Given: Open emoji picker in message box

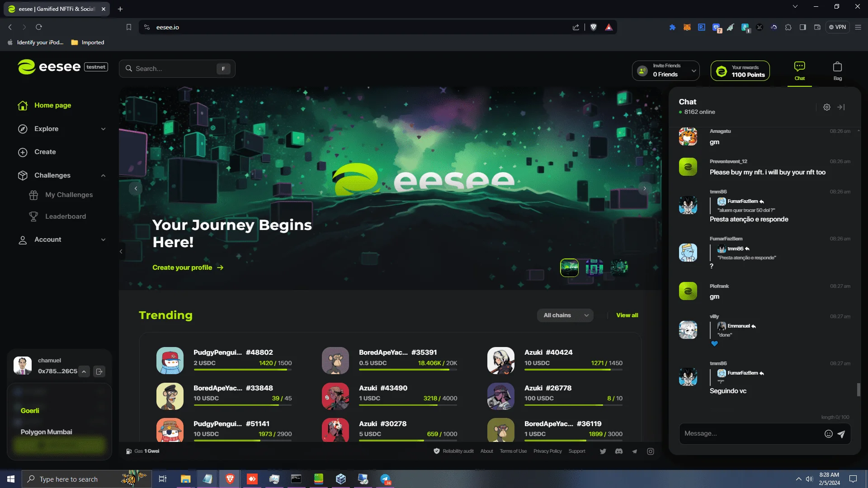Looking at the screenshot, I should click(828, 434).
